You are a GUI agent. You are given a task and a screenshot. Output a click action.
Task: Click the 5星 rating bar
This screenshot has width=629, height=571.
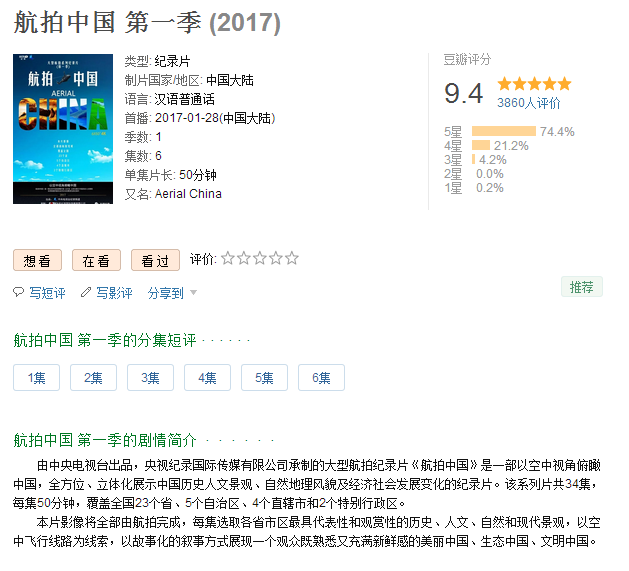point(504,131)
